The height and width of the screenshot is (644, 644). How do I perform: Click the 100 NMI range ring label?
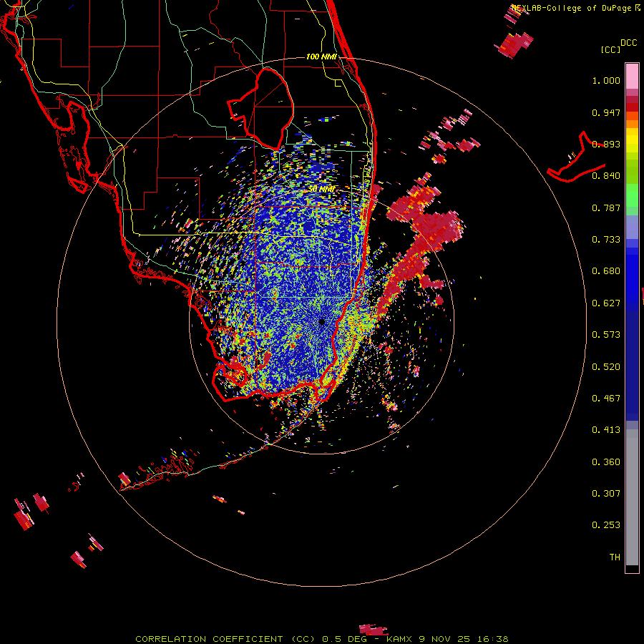(x=321, y=57)
